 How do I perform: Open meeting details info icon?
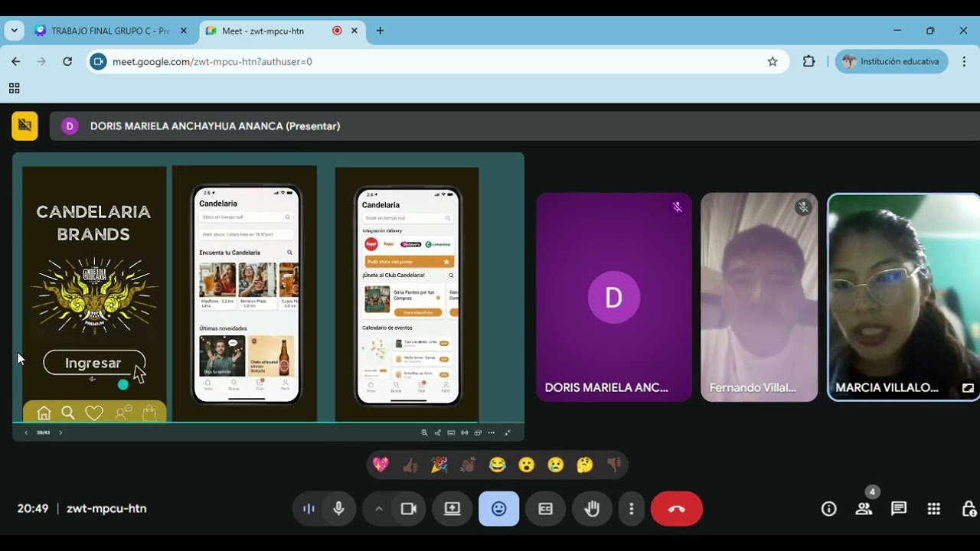829,509
